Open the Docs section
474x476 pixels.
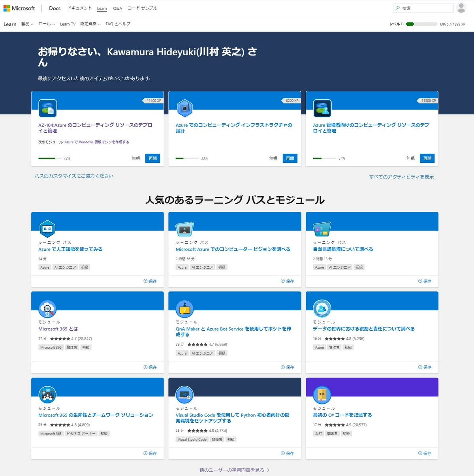click(x=55, y=8)
